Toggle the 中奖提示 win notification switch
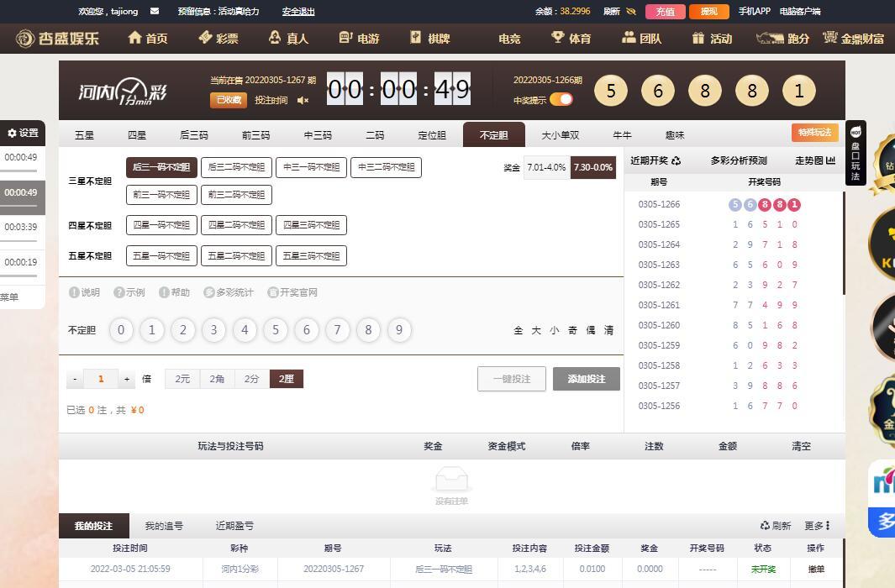 coord(561,100)
